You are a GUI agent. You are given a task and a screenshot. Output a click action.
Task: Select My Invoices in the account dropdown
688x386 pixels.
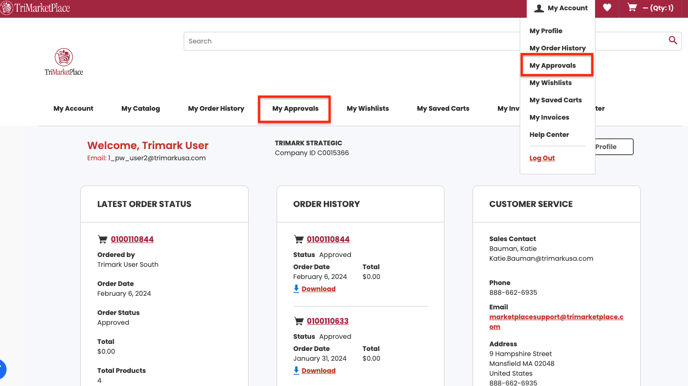(x=549, y=117)
